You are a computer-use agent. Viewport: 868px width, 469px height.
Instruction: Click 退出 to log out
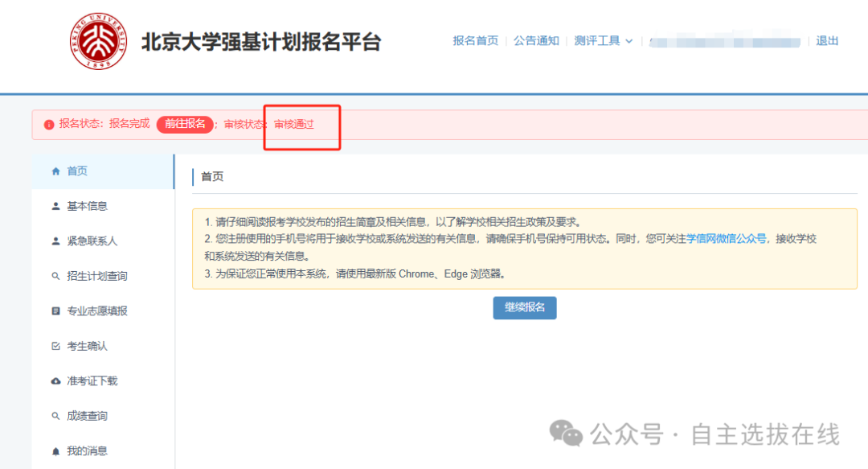pyautogui.click(x=827, y=40)
